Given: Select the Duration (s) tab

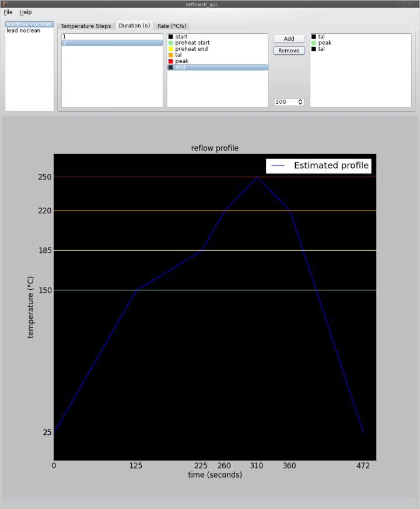Looking at the screenshot, I should 134,26.
